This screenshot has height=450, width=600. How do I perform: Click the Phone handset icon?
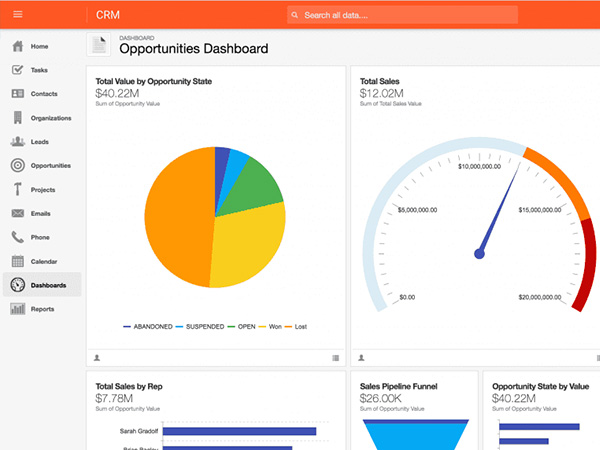pyautogui.click(x=18, y=237)
